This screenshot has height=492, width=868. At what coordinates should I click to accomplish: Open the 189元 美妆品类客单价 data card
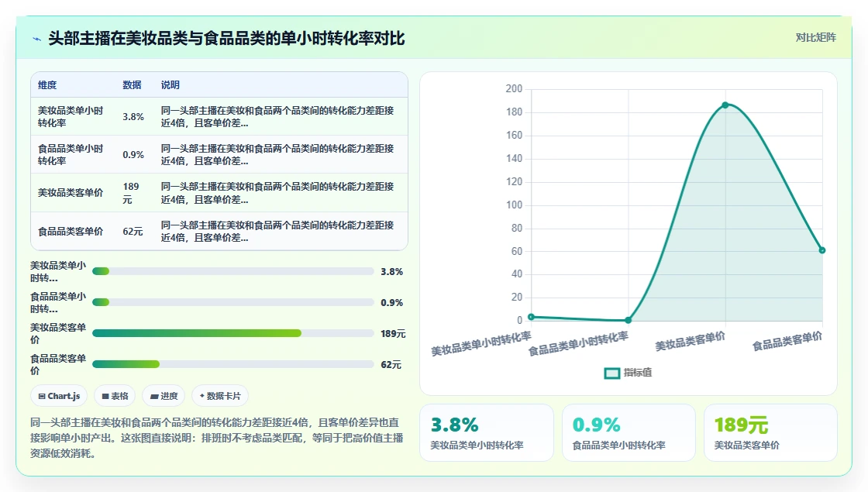click(x=770, y=433)
